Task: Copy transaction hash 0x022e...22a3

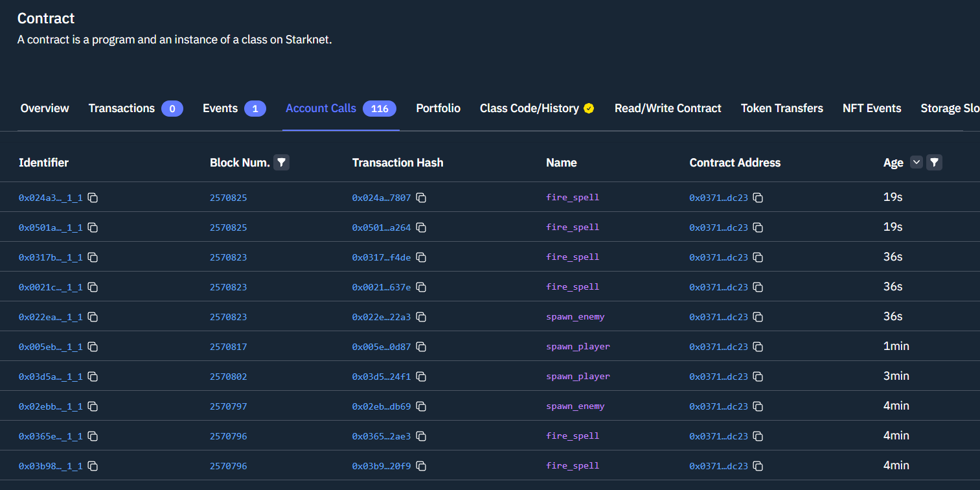Action: (x=421, y=317)
